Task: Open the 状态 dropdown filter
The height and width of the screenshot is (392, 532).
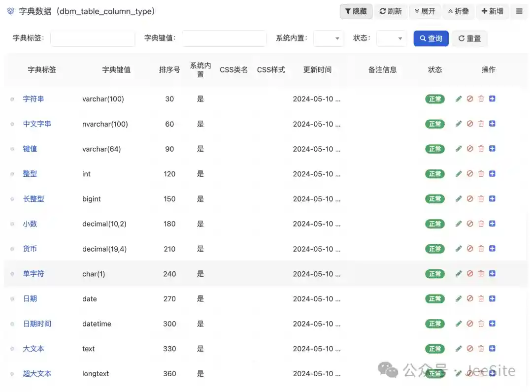Action: pos(392,38)
